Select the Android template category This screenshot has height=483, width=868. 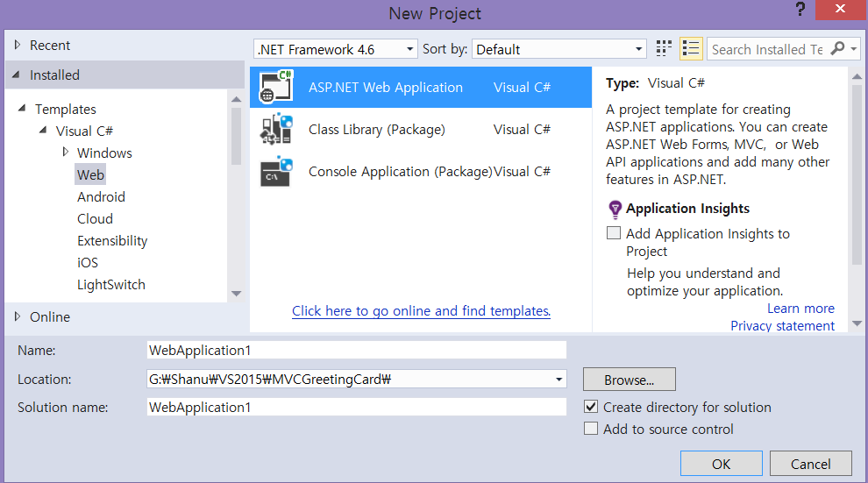(102, 197)
